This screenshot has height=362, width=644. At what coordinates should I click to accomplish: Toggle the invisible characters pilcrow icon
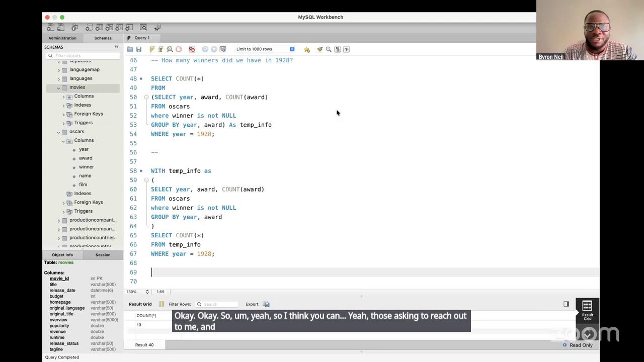[338, 49]
